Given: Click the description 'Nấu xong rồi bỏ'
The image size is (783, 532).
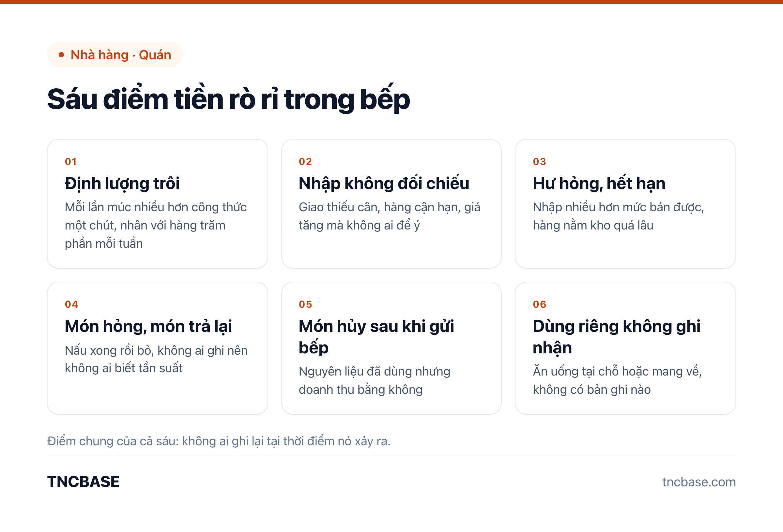Looking at the screenshot, I should coord(108,350).
